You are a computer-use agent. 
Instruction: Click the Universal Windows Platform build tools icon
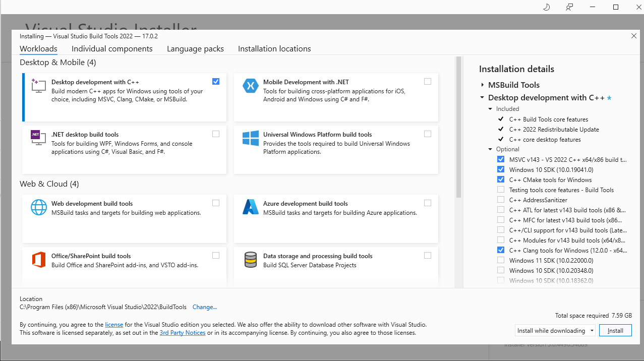pyautogui.click(x=251, y=138)
